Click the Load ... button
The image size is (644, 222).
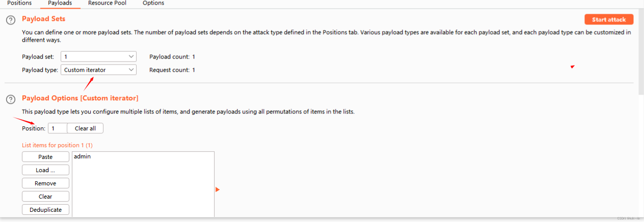tap(45, 170)
